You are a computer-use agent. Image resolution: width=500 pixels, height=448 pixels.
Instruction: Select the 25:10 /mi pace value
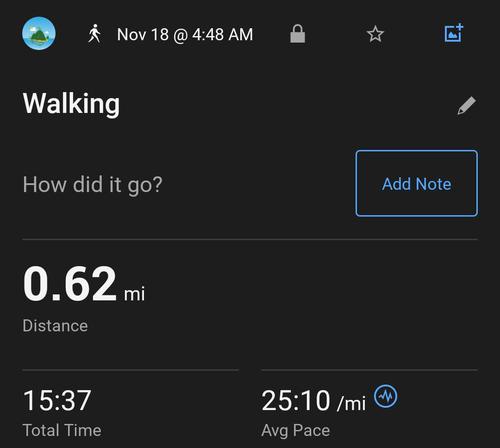[314, 400]
